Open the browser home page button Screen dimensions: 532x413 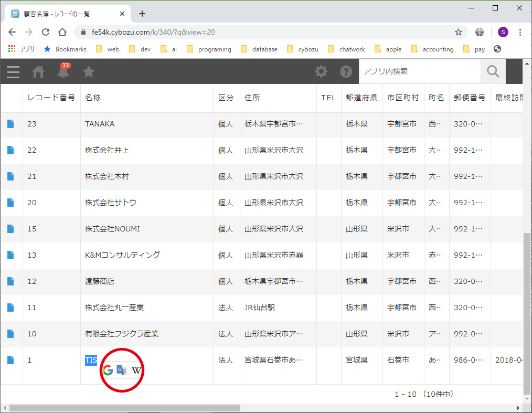pyautogui.click(x=62, y=32)
